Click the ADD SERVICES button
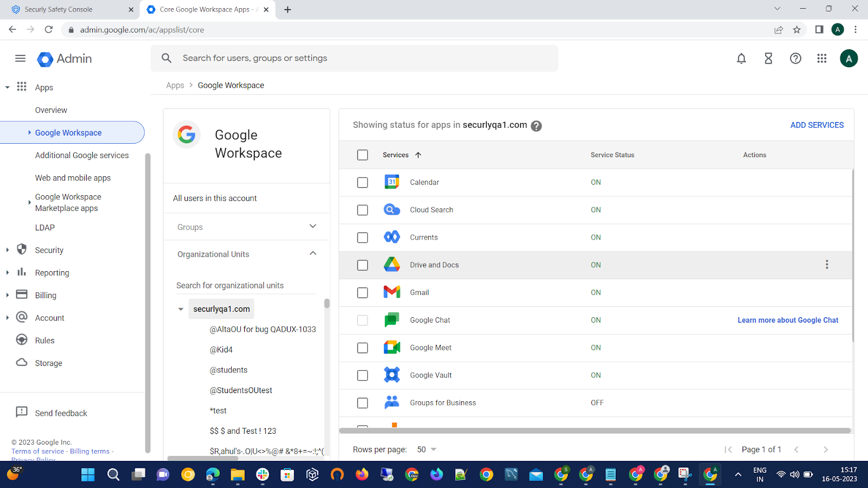Screen dimensions: 868x488 click(816, 125)
